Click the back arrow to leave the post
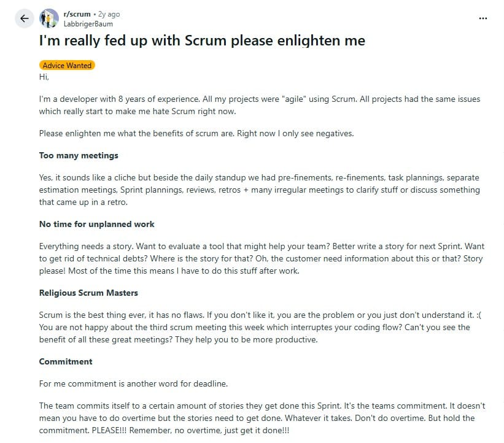The image size is (504, 443). [x=24, y=18]
